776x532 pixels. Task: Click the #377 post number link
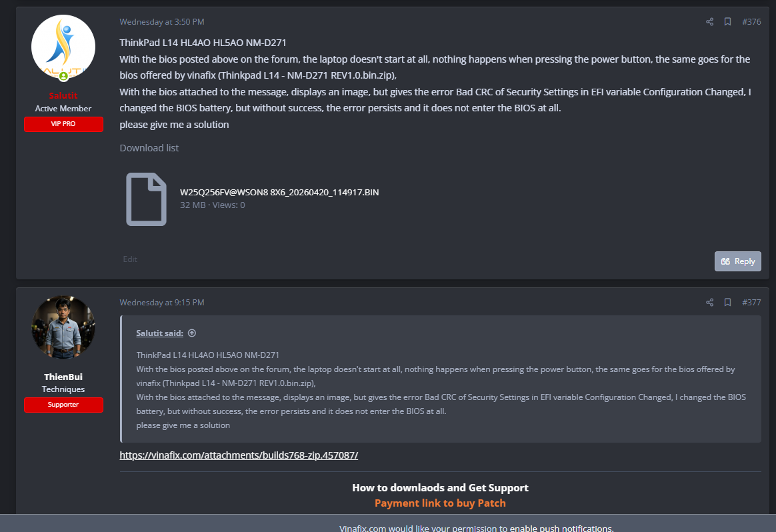point(751,302)
